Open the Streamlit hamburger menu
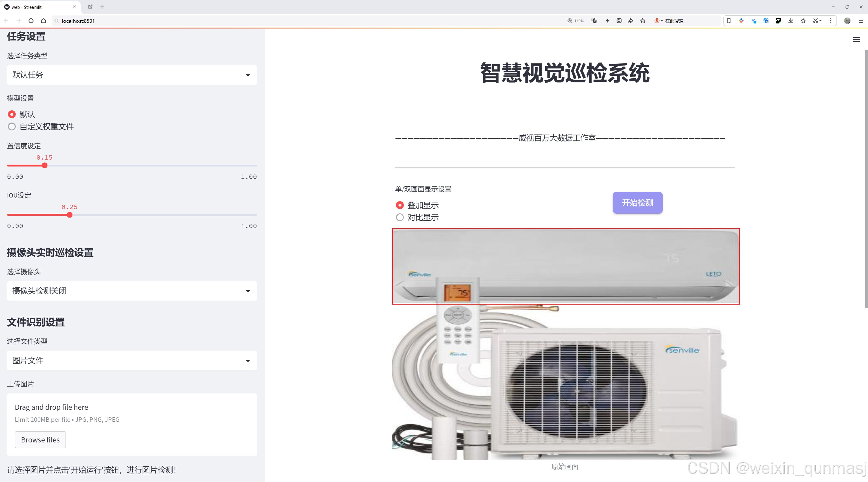This screenshot has height=482, width=868. pos(856,40)
